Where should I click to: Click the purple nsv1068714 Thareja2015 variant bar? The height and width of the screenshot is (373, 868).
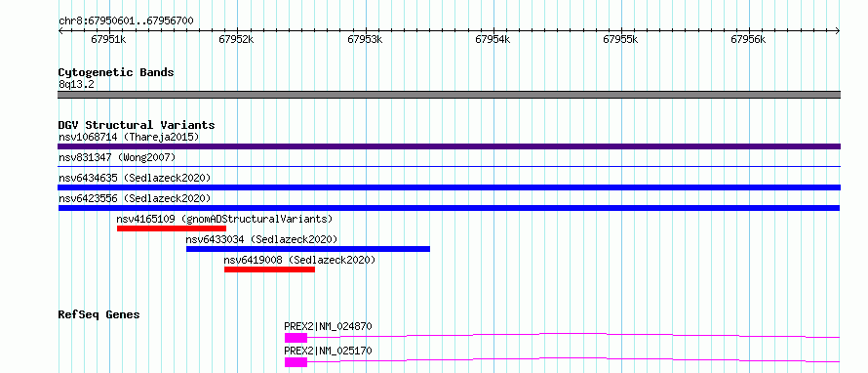[x=449, y=146]
